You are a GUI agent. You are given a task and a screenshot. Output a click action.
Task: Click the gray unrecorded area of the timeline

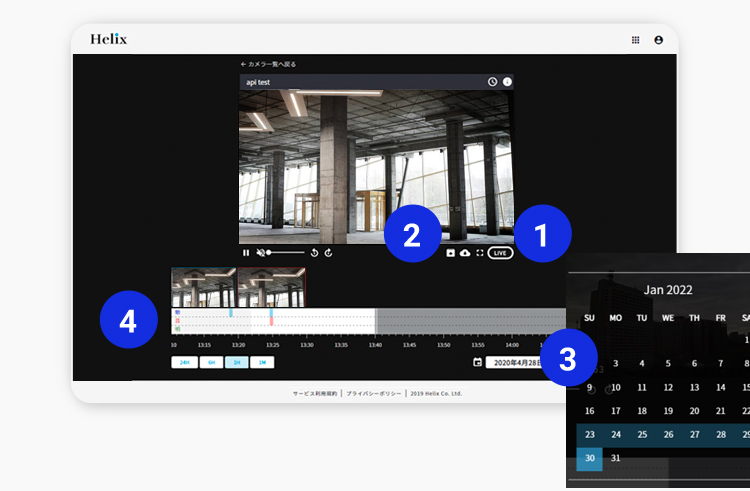[x=471, y=321]
